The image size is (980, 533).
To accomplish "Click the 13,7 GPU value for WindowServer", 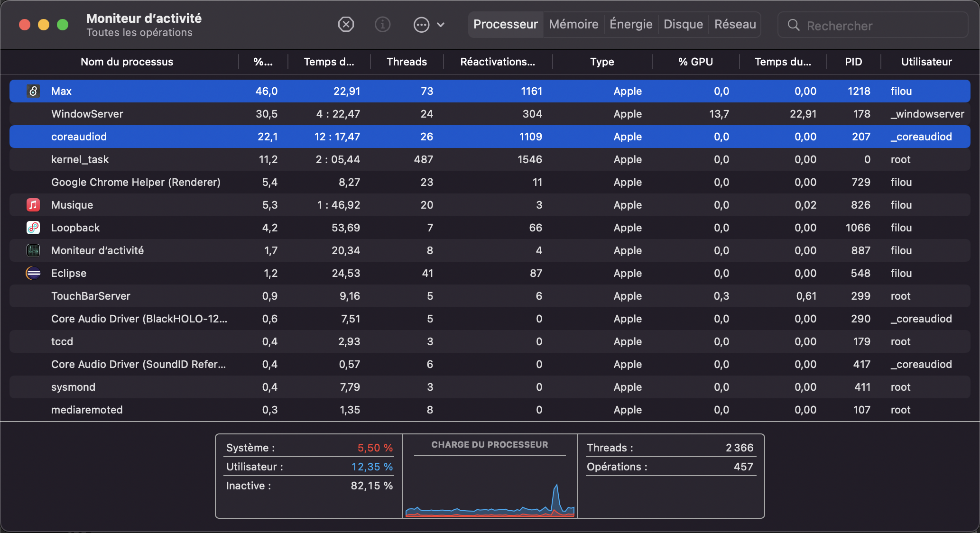I will [719, 114].
